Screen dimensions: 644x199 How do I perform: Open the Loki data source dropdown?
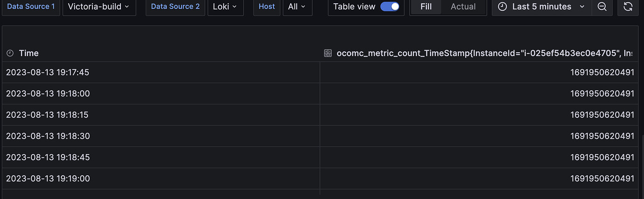coord(225,7)
